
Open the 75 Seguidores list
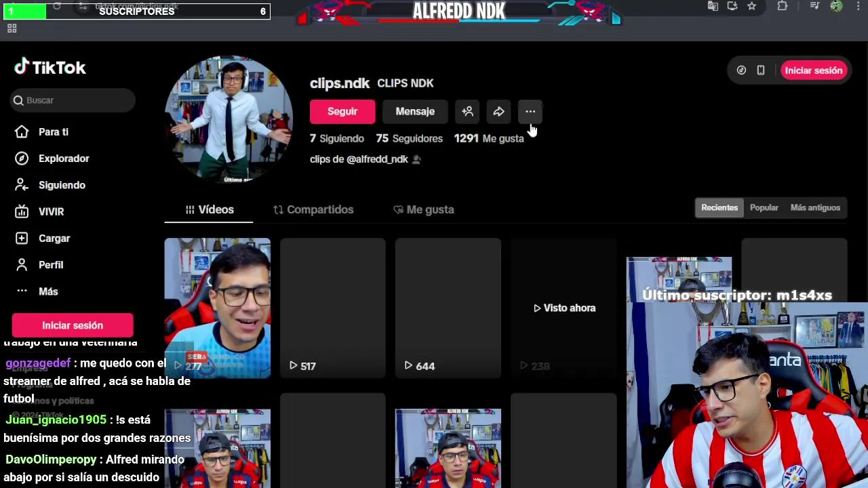[x=409, y=138]
